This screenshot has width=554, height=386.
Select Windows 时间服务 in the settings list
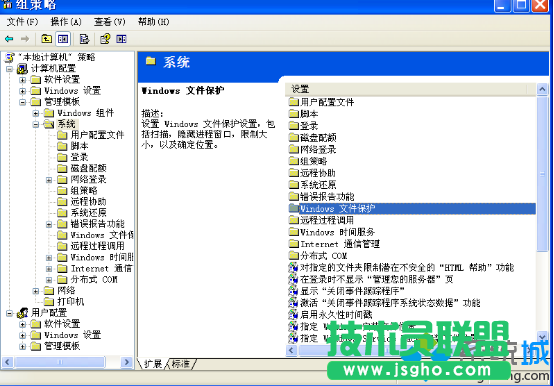337,232
